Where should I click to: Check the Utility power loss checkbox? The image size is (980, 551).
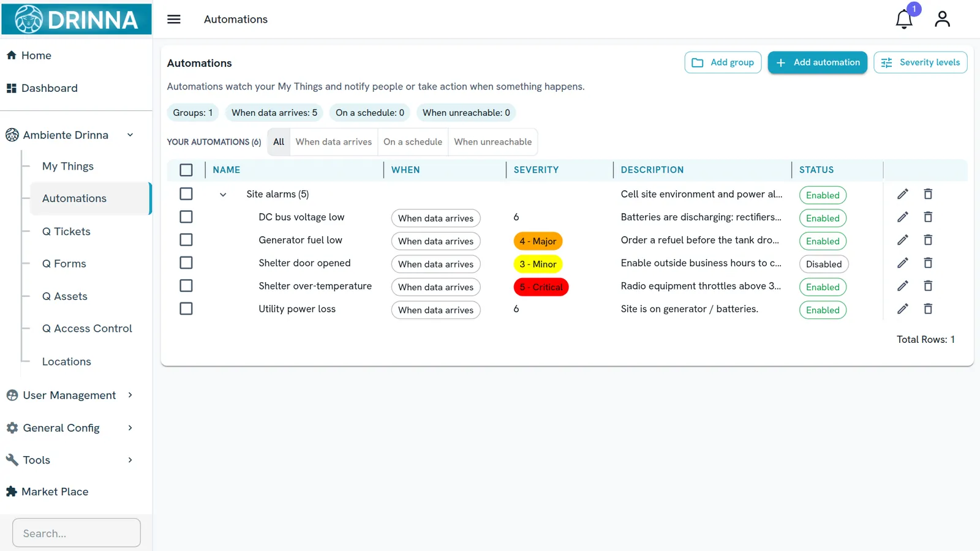[186, 309]
